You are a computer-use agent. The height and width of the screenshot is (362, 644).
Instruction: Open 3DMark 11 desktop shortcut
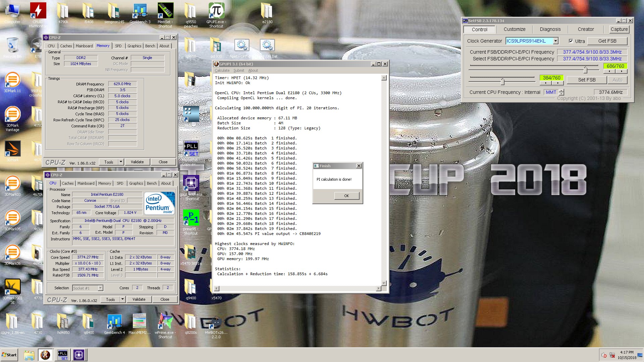click(12, 82)
